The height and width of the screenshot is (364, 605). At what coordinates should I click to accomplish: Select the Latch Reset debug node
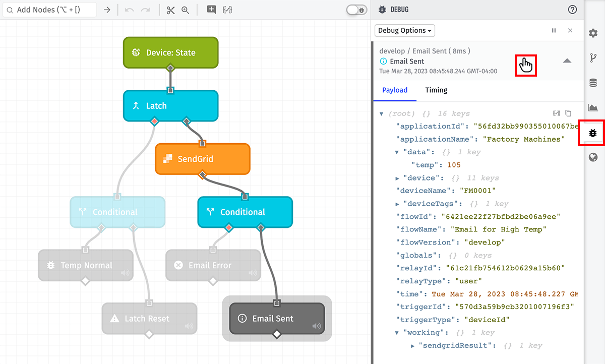coord(149,319)
